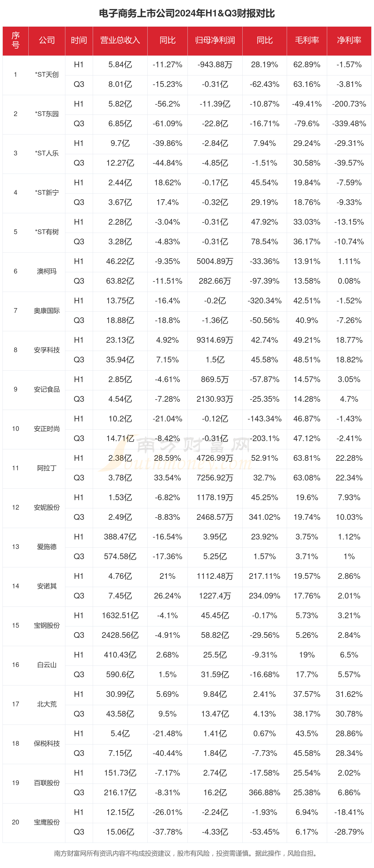Click the 574.58亿 revenue cell
The image size is (374, 868).
(x=120, y=556)
